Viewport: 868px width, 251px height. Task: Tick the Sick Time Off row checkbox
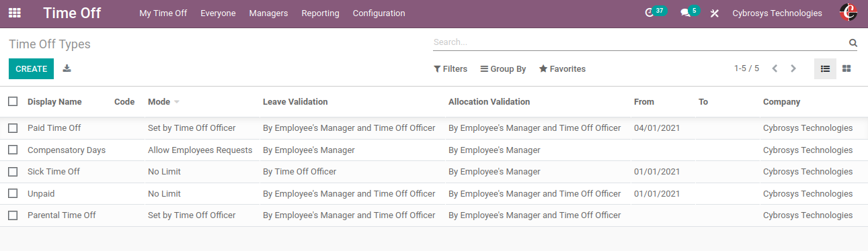coord(13,171)
